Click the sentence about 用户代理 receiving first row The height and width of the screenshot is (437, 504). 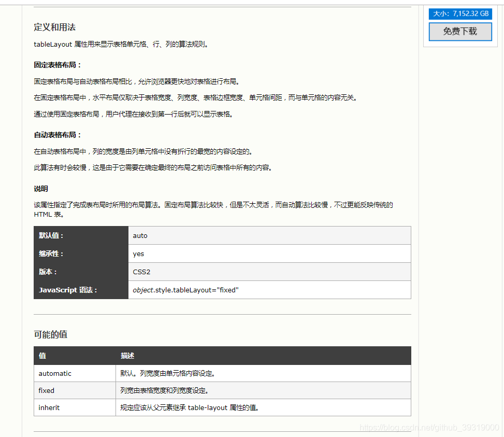(134, 114)
